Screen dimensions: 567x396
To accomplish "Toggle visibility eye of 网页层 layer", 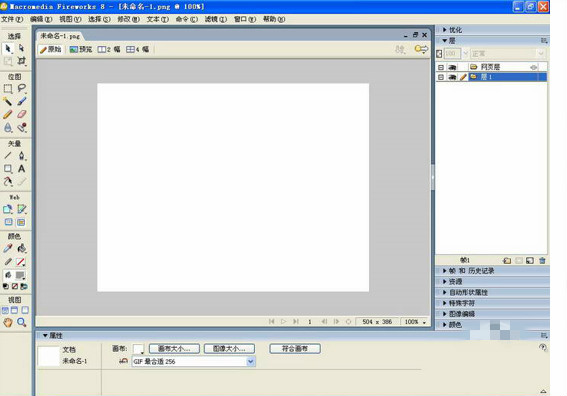I will (452, 67).
